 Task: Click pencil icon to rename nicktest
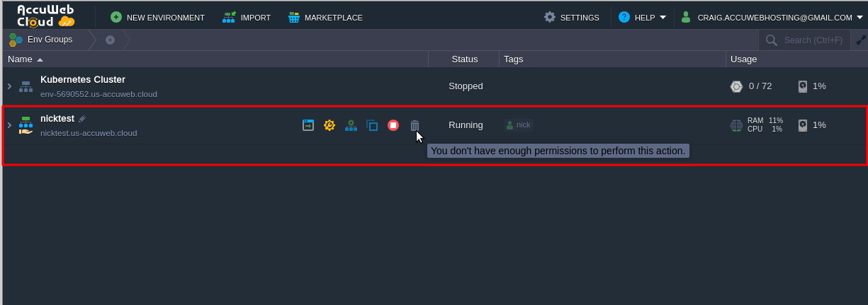pos(82,119)
